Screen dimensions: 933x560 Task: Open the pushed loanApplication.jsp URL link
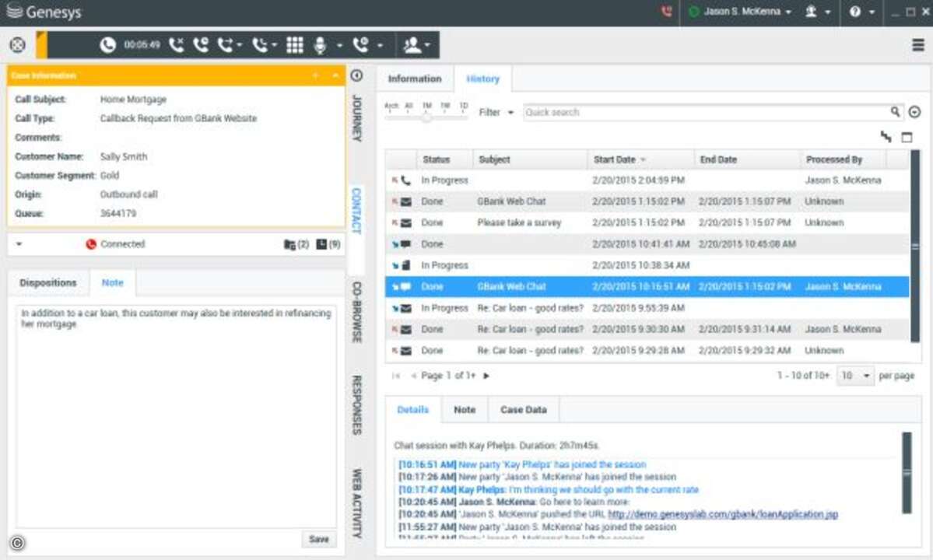pyautogui.click(x=723, y=515)
